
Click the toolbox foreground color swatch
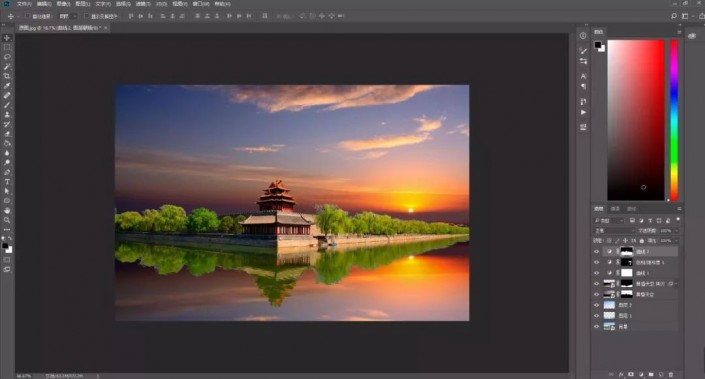(x=5, y=246)
